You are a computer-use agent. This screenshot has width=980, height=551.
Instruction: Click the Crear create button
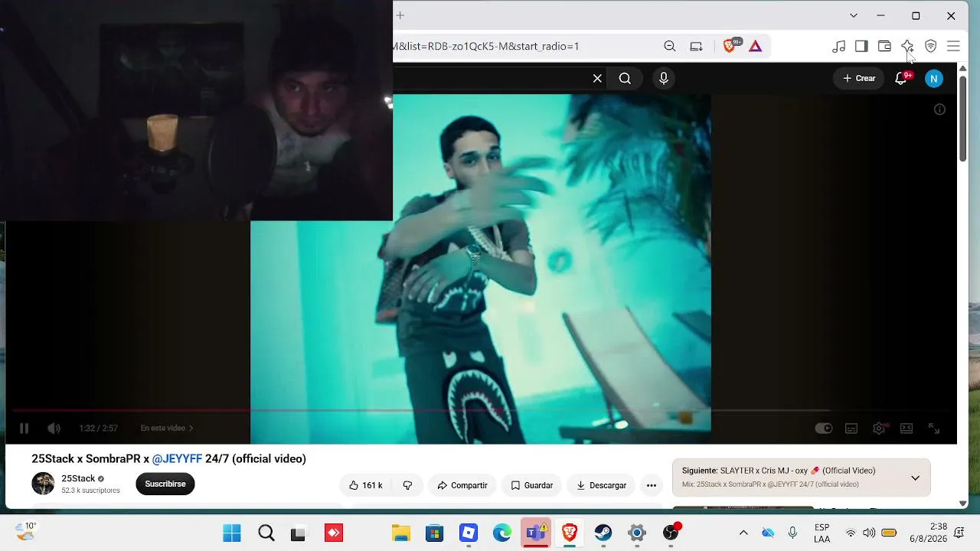pyautogui.click(x=859, y=78)
